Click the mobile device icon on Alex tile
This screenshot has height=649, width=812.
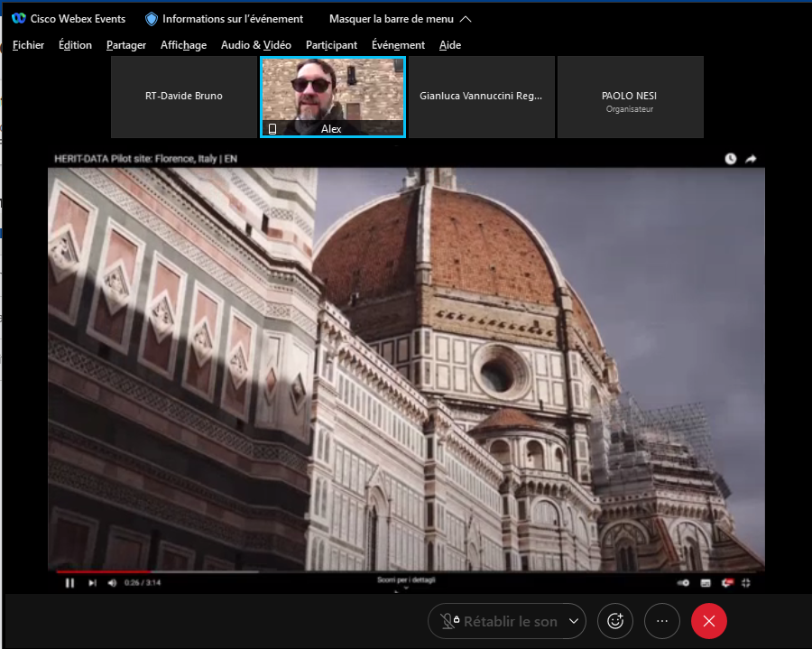pos(272,128)
